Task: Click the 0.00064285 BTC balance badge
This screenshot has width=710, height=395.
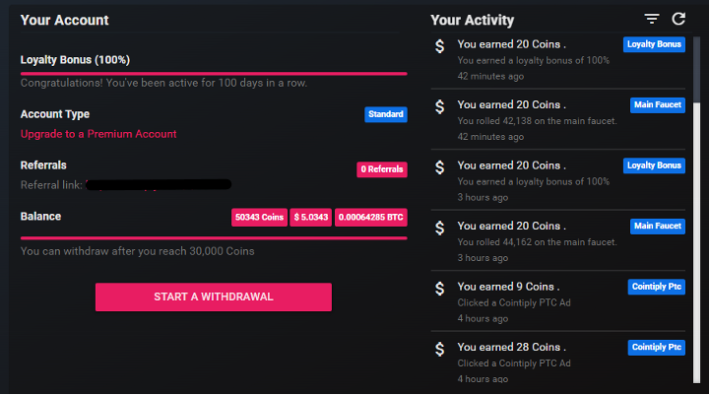Action: coord(371,217)
